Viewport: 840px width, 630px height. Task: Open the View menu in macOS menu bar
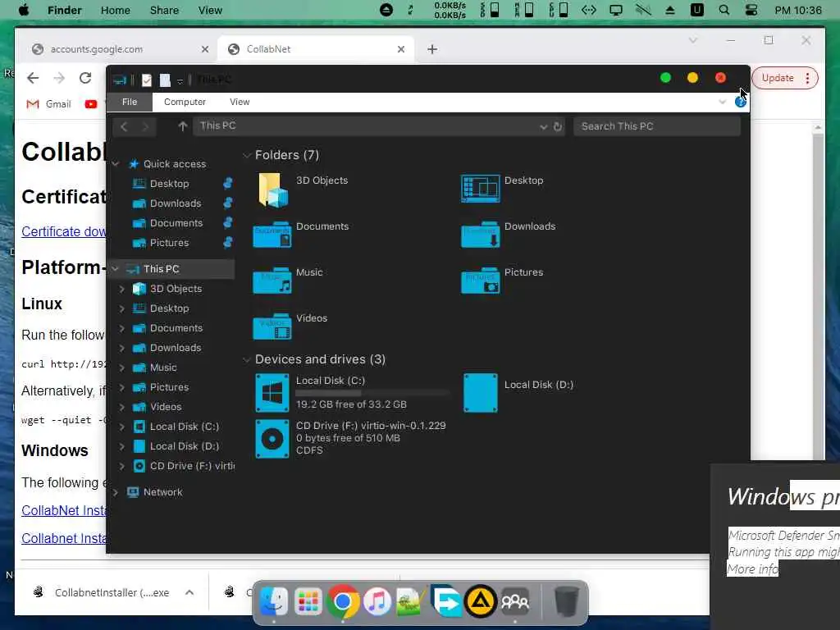coord(210,10)
